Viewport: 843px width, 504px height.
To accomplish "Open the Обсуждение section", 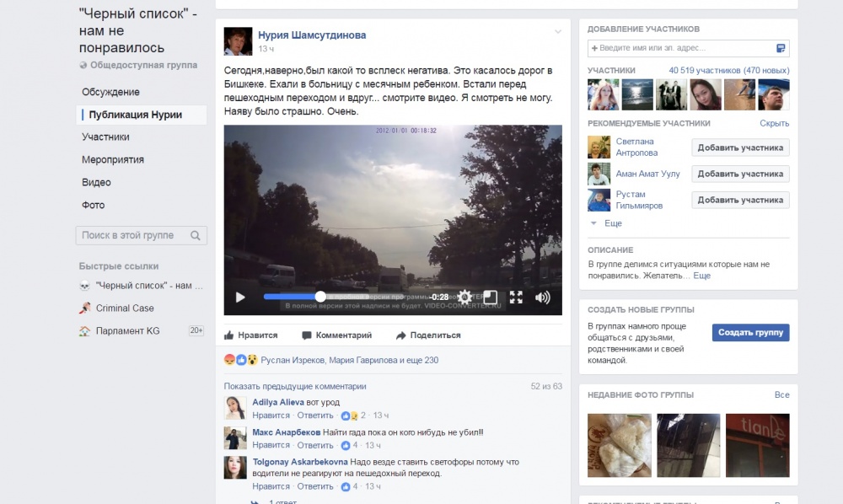I will click(110, 92).
